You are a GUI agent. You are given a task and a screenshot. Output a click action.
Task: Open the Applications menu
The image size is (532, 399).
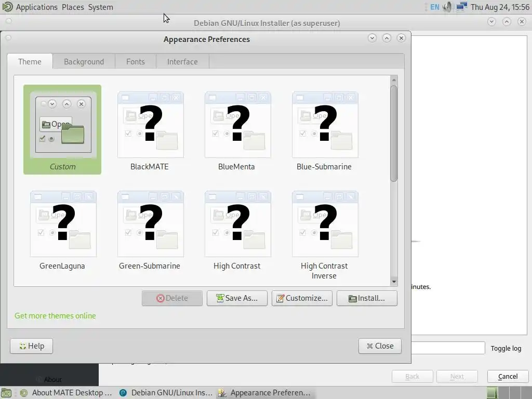pyautogui.click(x=37, y=7)
